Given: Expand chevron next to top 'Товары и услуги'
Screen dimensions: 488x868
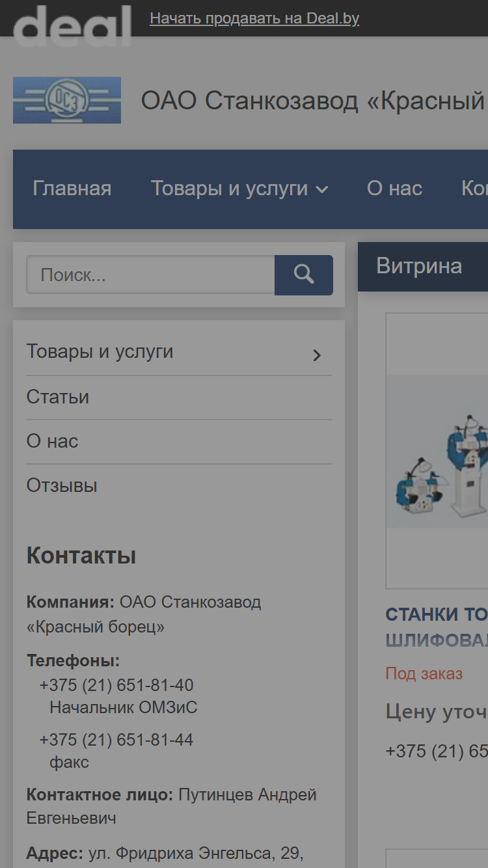Looking at the screenshot, I should click(322, 190).
